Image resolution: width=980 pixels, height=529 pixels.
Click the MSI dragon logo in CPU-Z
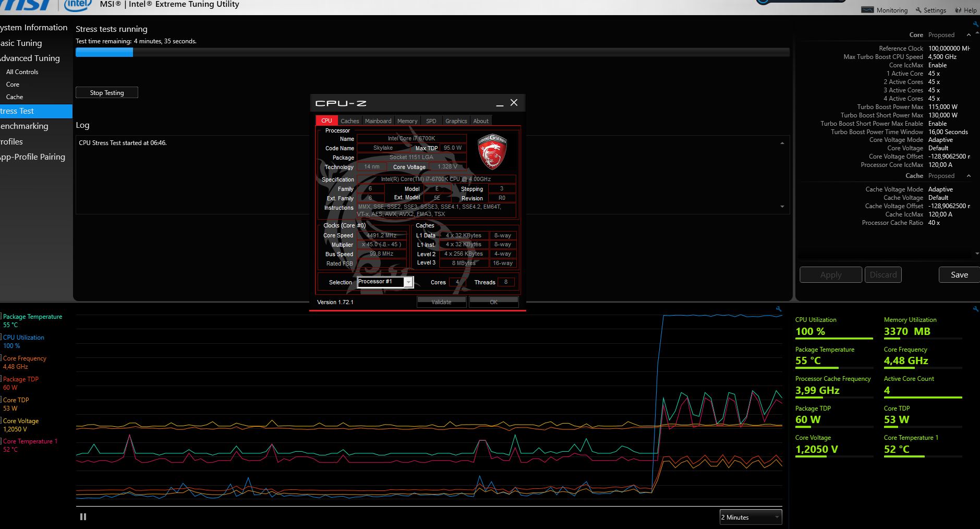492,152
